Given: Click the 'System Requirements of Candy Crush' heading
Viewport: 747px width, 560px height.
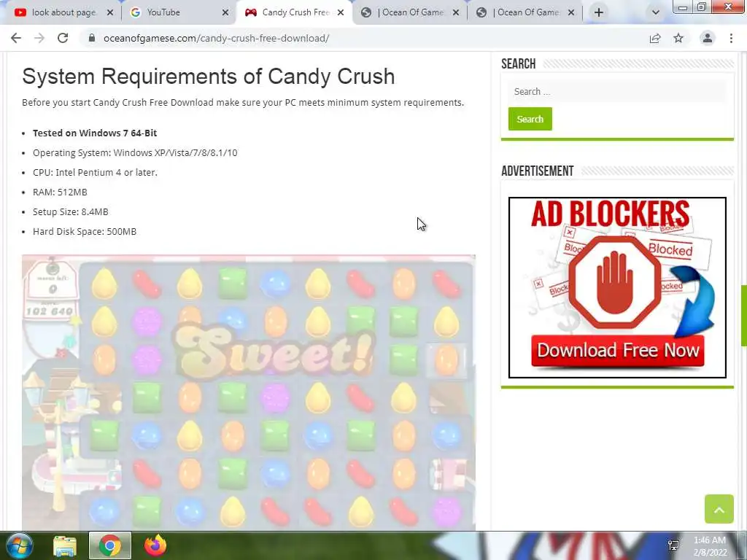Looking at the screenshot, I should [x=208, y=76].
